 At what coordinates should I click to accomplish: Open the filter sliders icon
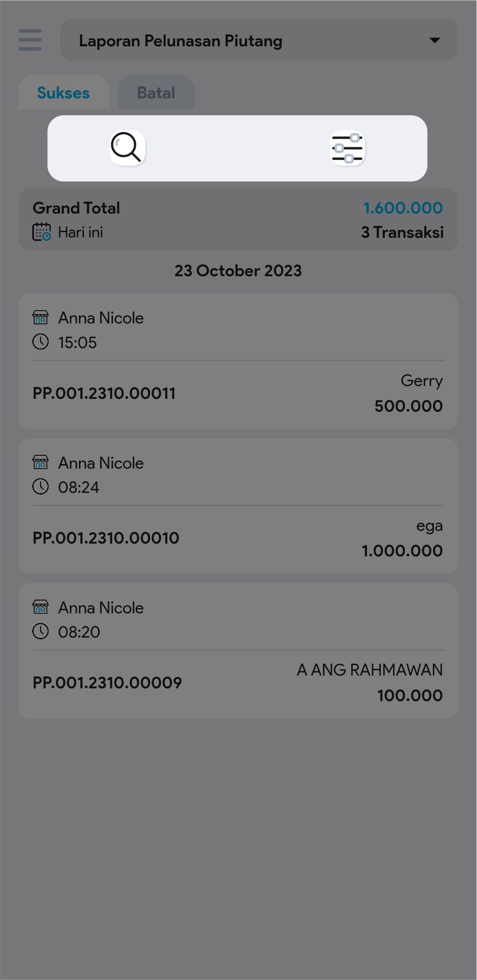pyautogui.click(x=348, y=148)
